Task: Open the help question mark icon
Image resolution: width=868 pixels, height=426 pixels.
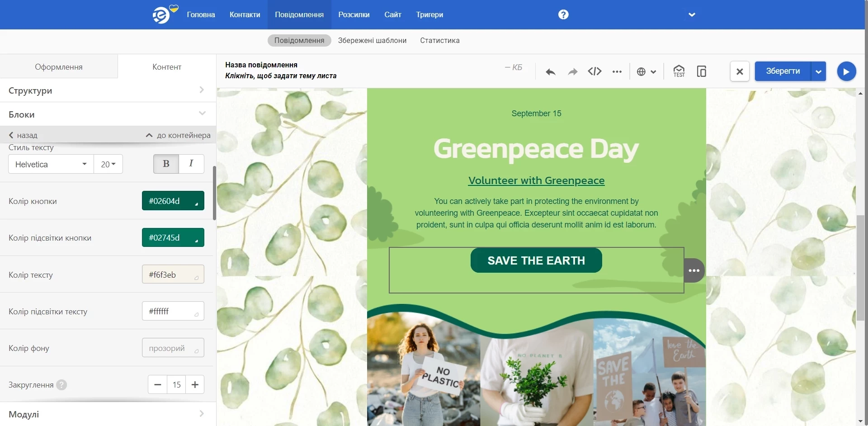Action: pyautogui.click(x=563, y=14)
